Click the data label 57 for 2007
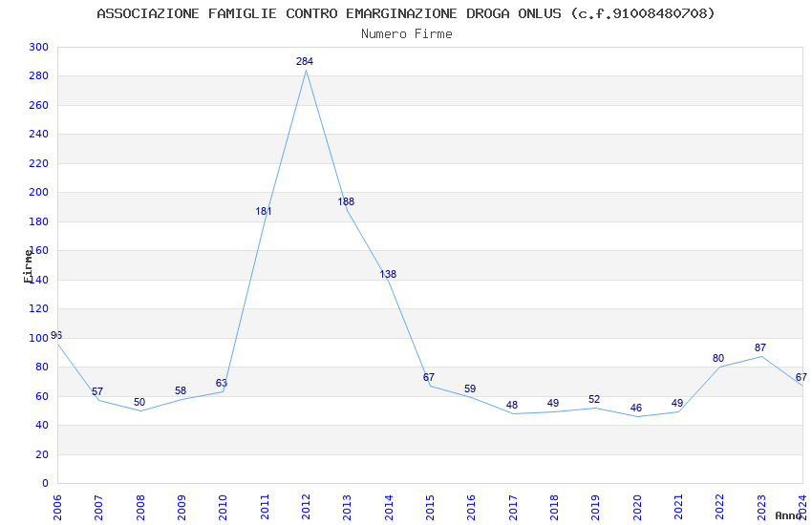Viewport: 812px width, 525px height. coord(97,391)
